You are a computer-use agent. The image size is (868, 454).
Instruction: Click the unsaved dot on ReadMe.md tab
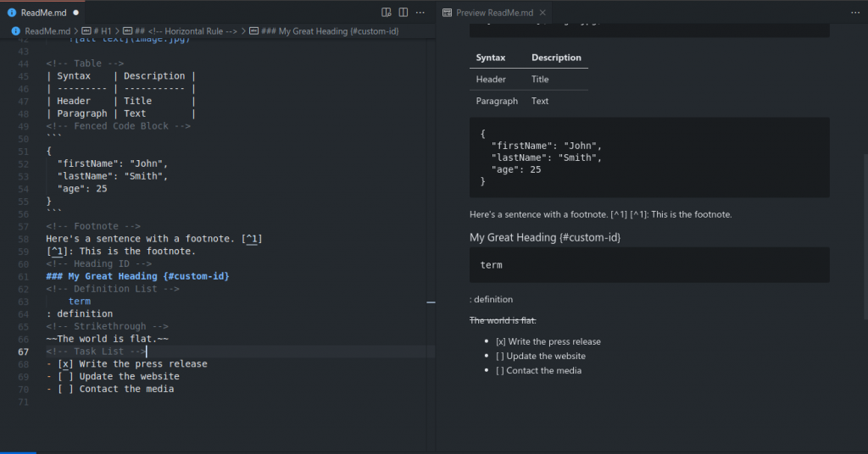coord(75,12)
